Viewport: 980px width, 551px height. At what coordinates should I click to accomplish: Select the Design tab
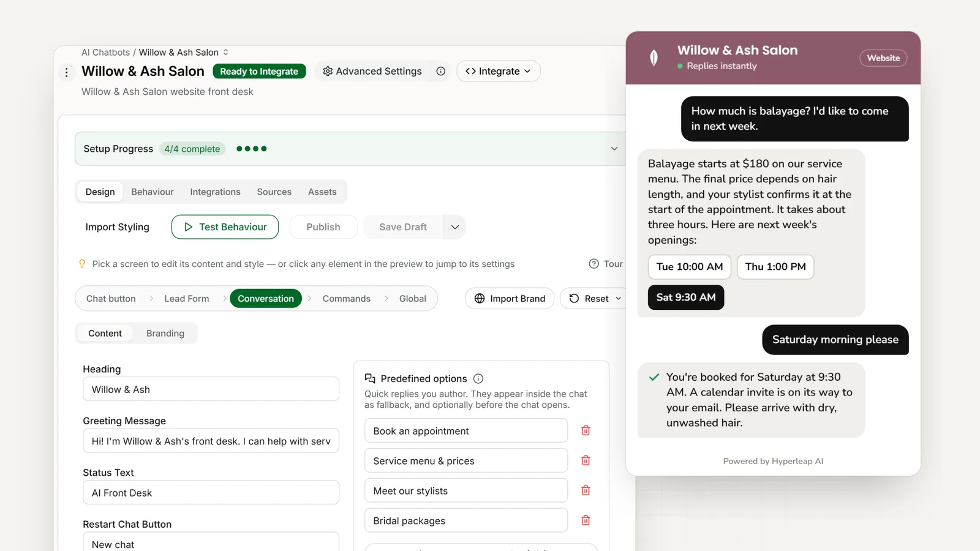(x=100, y=192)
